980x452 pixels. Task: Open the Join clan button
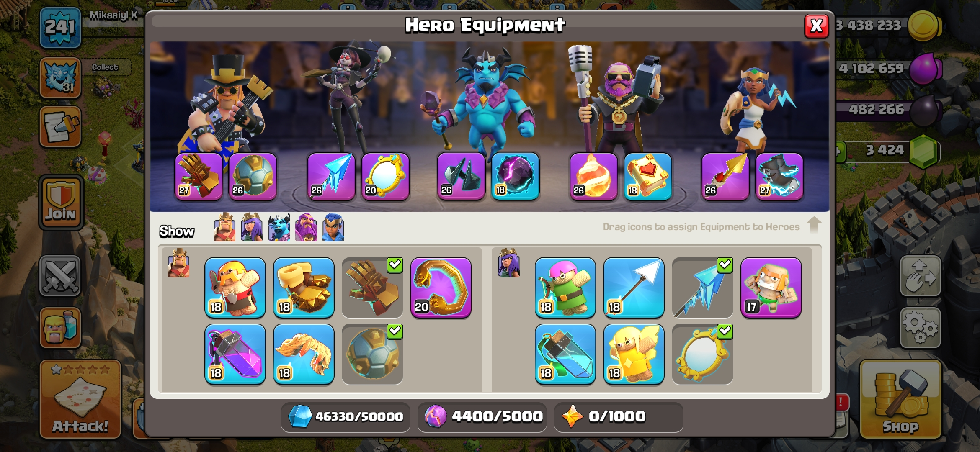61,203
